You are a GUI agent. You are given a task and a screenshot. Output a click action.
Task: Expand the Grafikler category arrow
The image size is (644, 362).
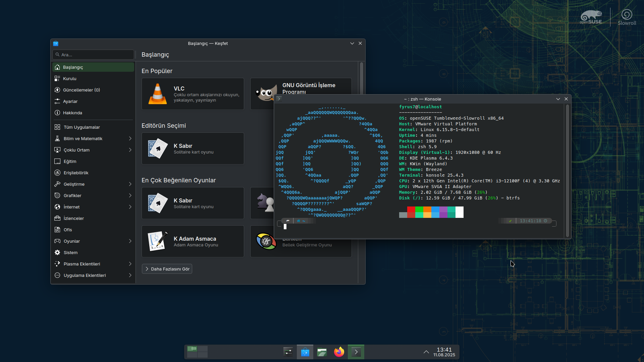130,195
